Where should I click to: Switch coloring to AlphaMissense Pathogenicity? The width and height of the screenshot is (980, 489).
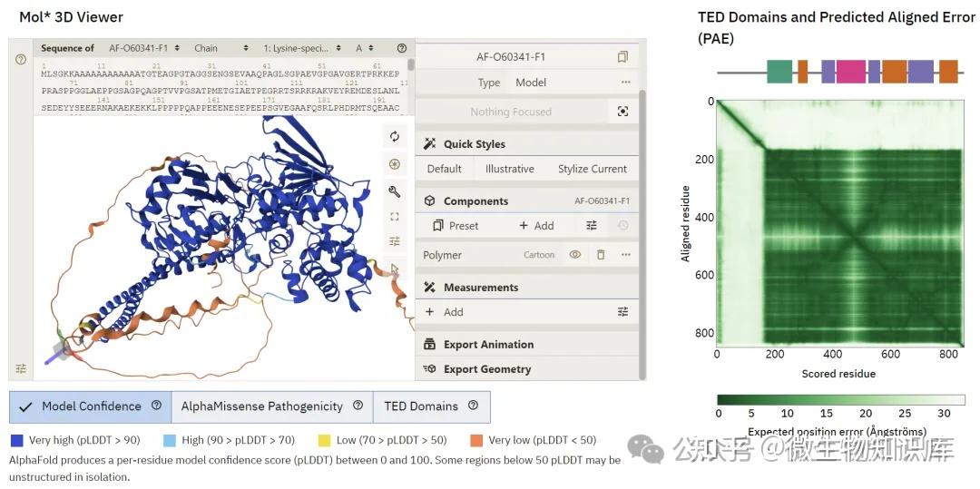(x=272, y=406)
